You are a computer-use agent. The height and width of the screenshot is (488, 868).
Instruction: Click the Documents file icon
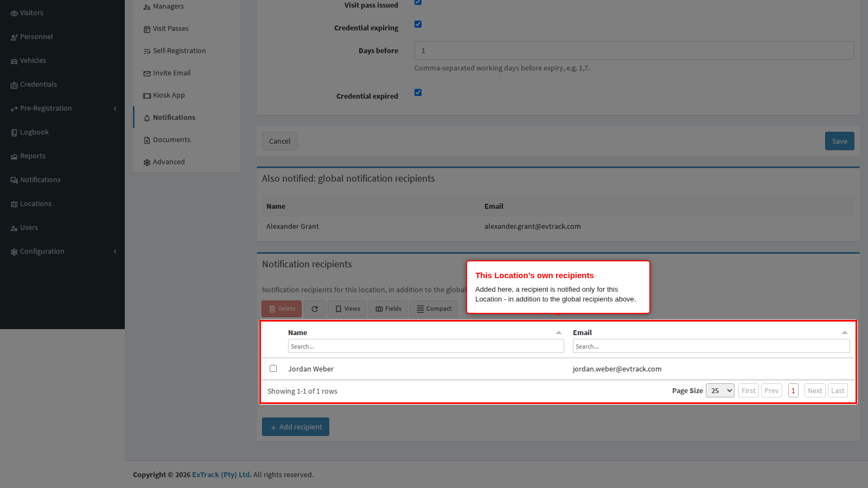(x=147, y=140)
